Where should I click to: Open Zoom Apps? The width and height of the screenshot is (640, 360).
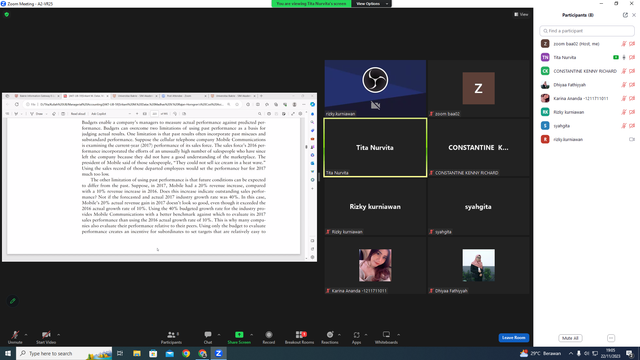pos(356,337)
